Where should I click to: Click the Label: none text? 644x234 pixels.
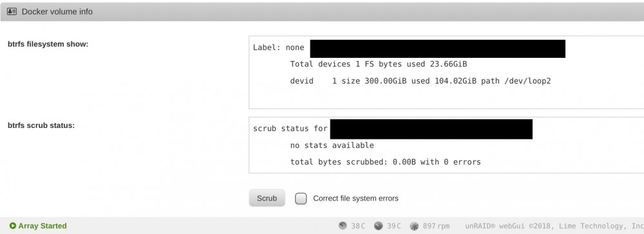[278, 48]
